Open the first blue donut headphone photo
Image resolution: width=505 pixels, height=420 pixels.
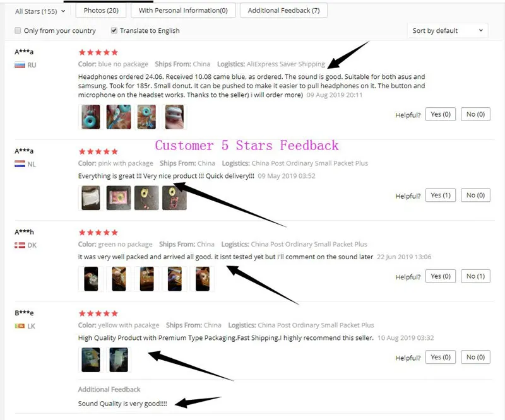[x=90, y=117]
